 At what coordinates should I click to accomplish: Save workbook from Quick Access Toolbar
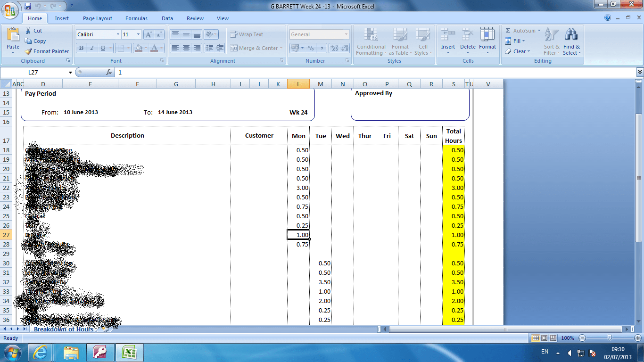pos(28,6)
